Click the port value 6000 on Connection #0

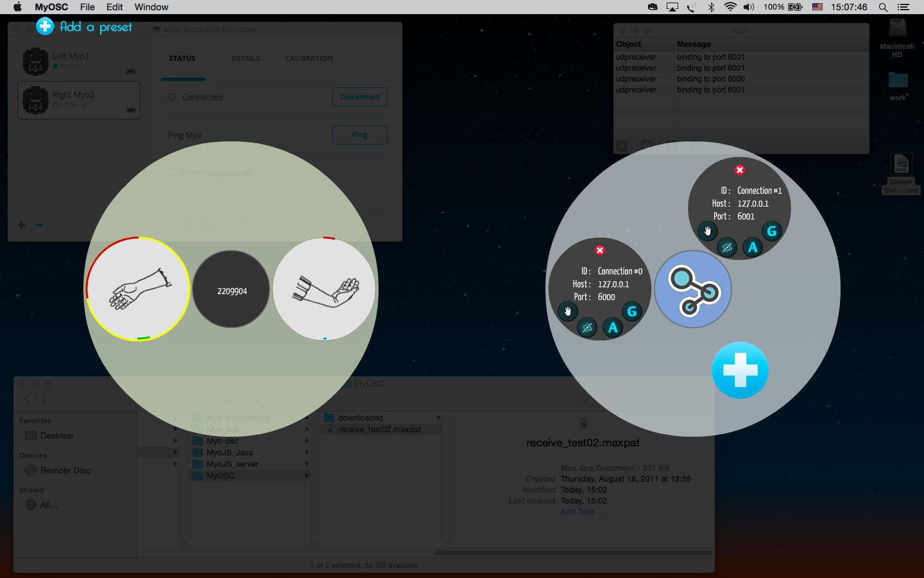click(606, 297)
